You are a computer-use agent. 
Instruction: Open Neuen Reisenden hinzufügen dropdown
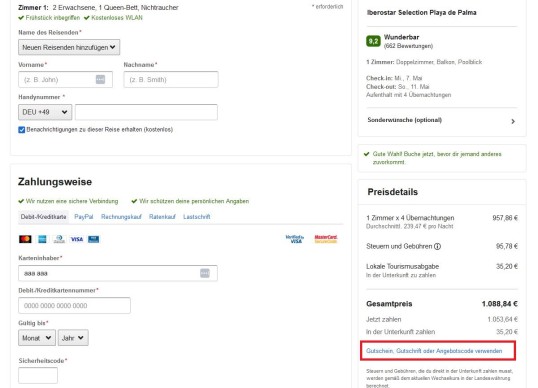coord(69,47)
